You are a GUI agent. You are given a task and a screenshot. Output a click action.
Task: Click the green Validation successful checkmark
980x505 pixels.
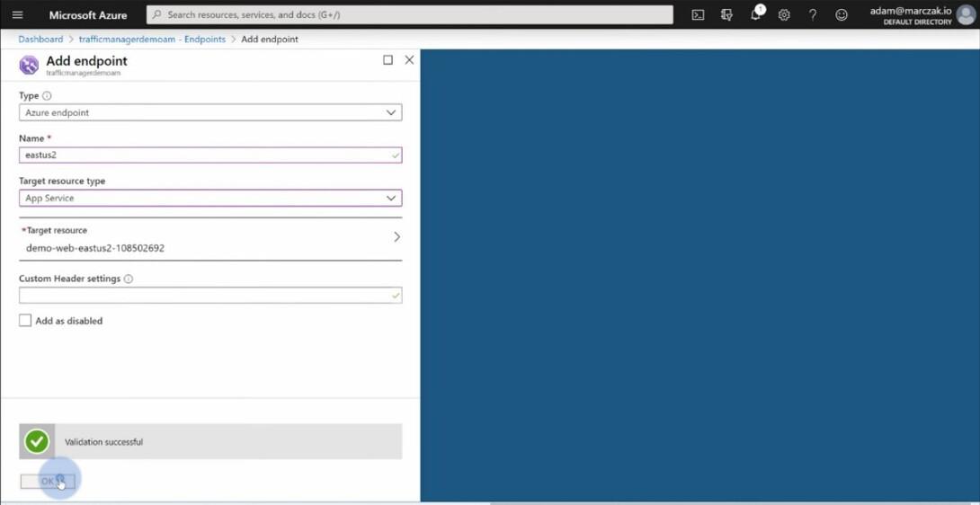[36, 442]
